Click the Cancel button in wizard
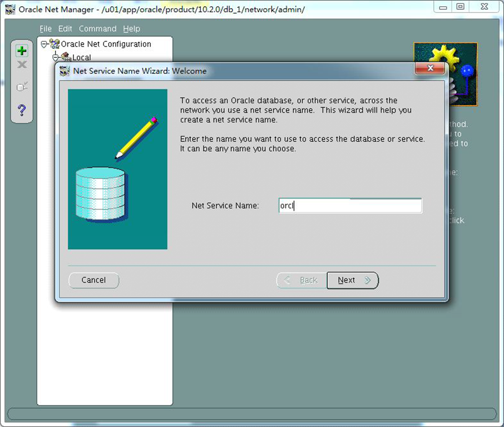 coord(93,280)
